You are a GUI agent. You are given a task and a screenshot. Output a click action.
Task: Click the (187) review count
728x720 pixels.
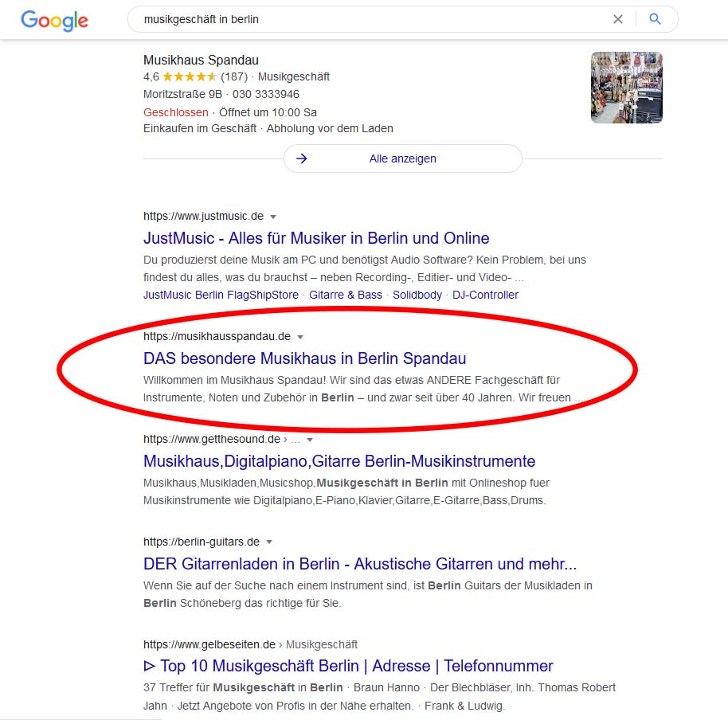click(x=234, y=76)
